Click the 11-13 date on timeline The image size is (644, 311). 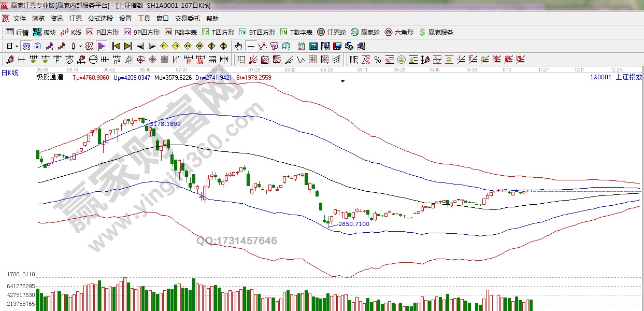pyautogui.click(x=506, y=69)
